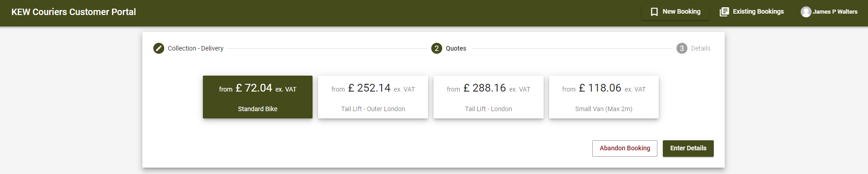Select the step 3 circle icon
This screenshot has width=868, height=174.
(682, 48)
